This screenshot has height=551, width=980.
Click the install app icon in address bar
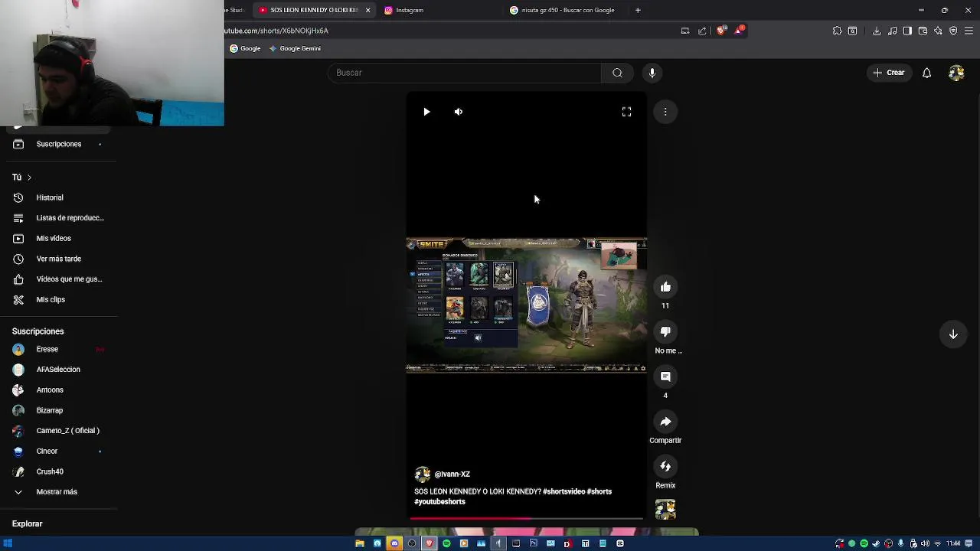click(685, 31)
